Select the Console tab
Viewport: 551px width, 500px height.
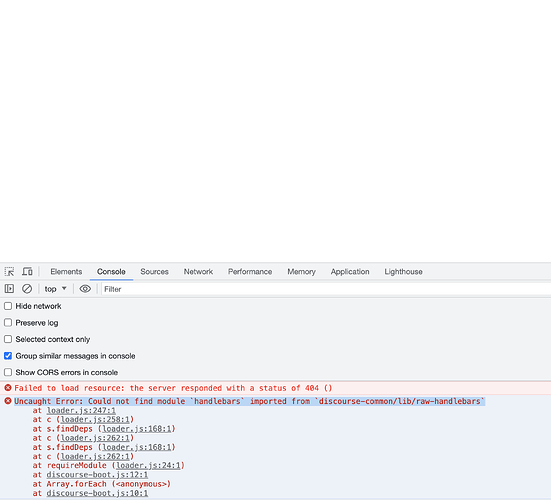click(111, 272)
